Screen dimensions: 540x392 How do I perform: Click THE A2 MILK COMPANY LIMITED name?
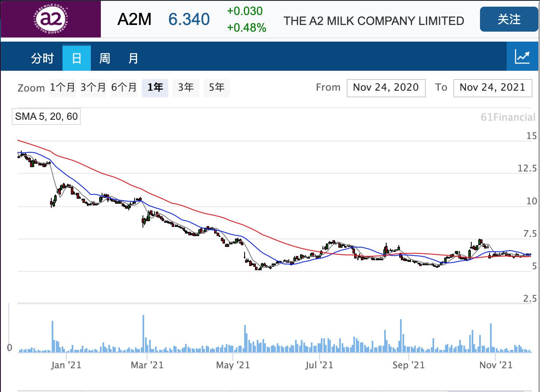(x=374, y=21)
